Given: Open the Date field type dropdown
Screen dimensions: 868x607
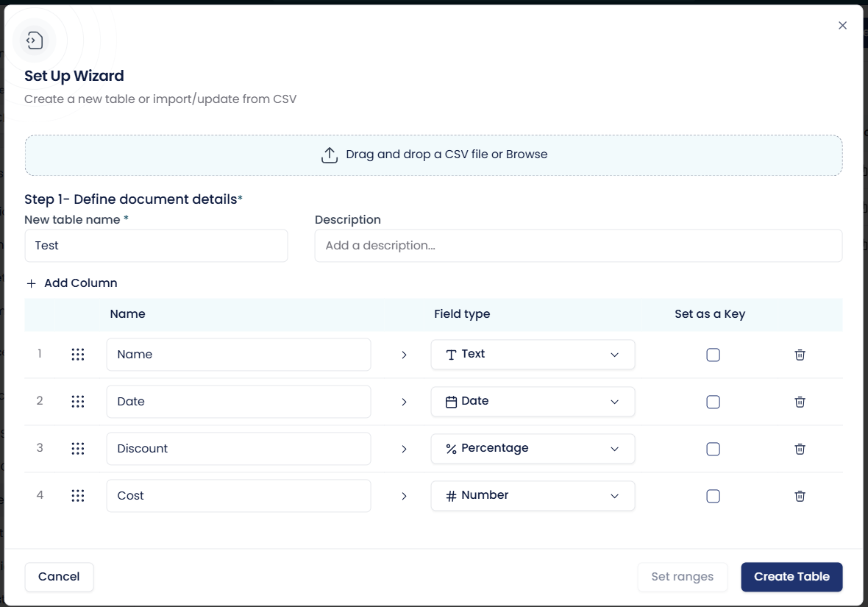Looking at the screenshot, I should (533, 402).
